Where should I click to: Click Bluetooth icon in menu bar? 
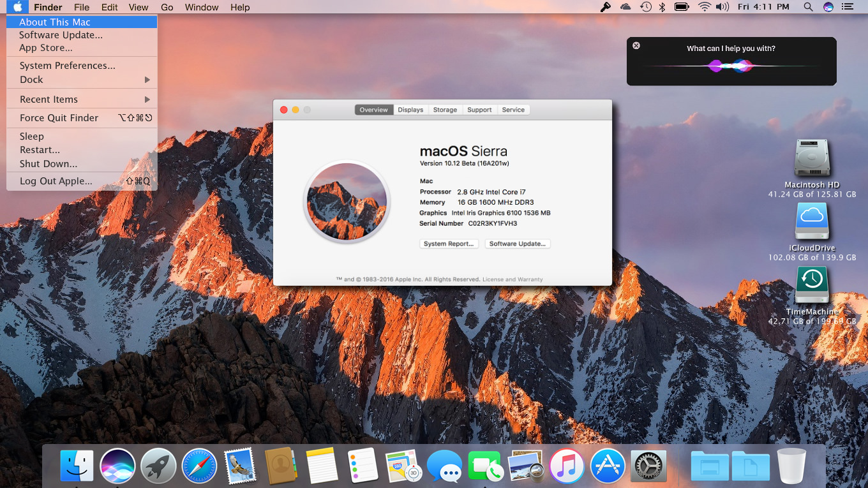point(662,7)
